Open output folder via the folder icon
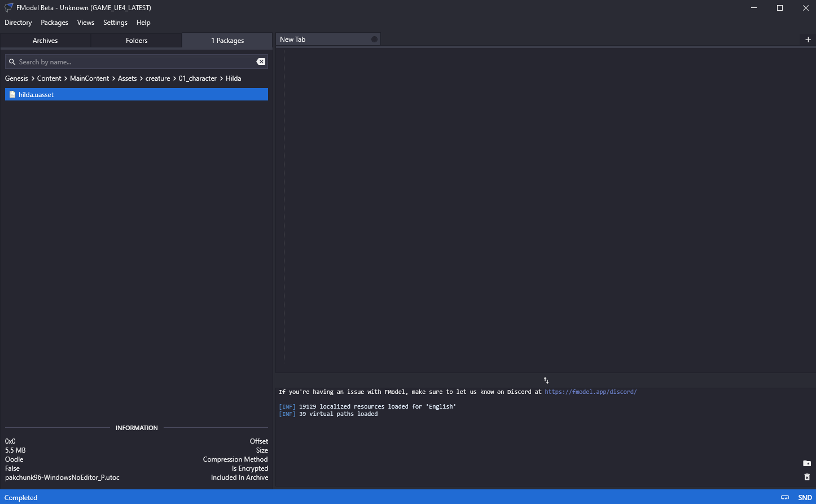 [x=807, y=463]
